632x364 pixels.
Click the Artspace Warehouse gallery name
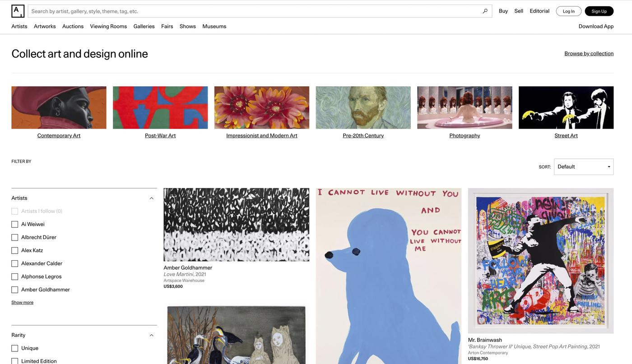click(184, 281)
